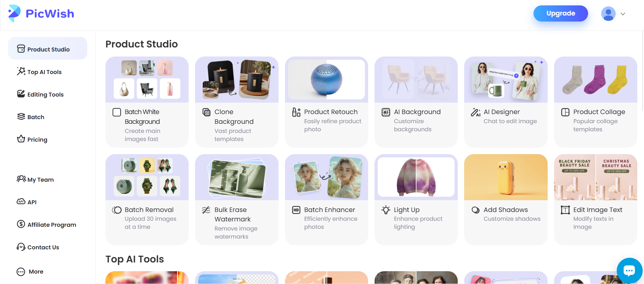Screen dimensions: 644x284
Task: Open the AI Background chair thumbnail
Action: pyautogui.click(x=416, y=80)
